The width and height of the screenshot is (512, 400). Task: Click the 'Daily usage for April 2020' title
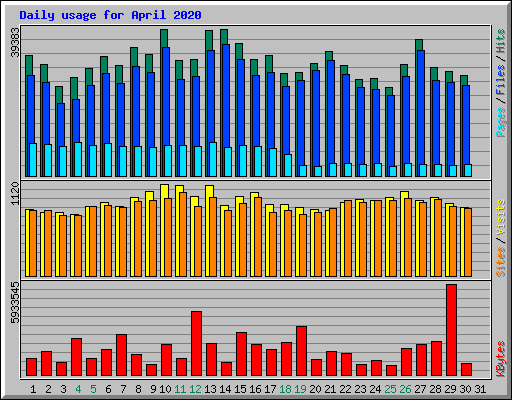[x=110, y=15]
